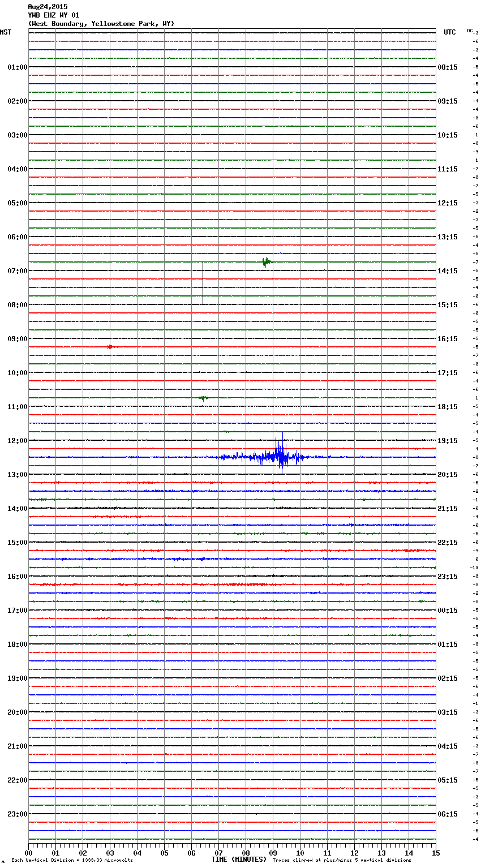Select the 03:00 MST time label
This screenshot has width=481, height=868.
click(x=17, y=135)
